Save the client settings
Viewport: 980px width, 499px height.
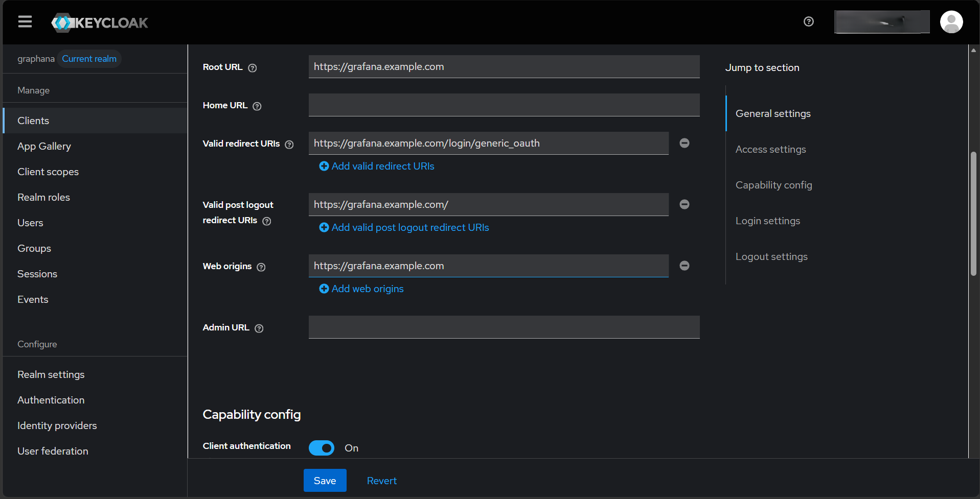coord(325,481)
